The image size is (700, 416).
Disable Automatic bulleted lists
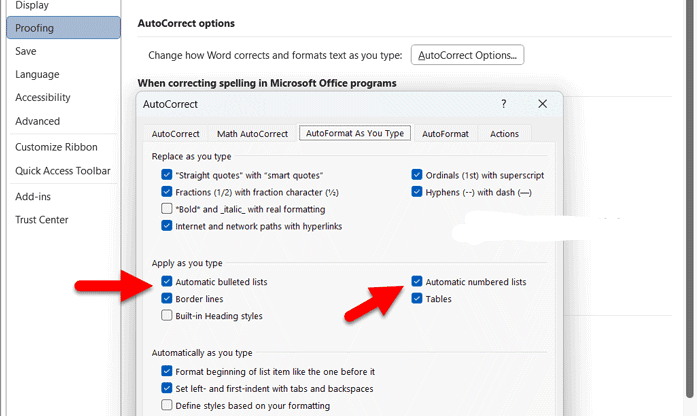click(167, 282)
